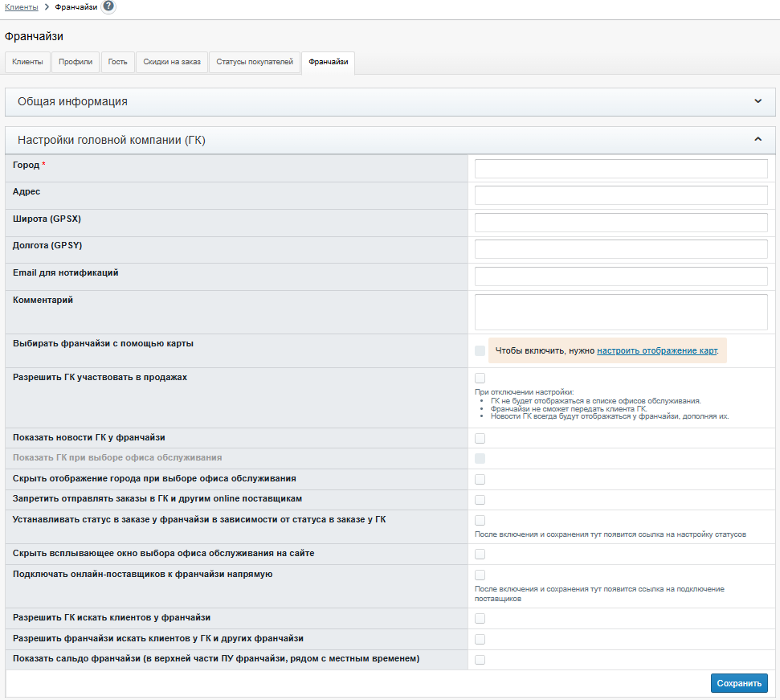The height and width of the screenshot is (700, 780).
Task: Open the настроить отображение карт link
Action: coord(656,351)
